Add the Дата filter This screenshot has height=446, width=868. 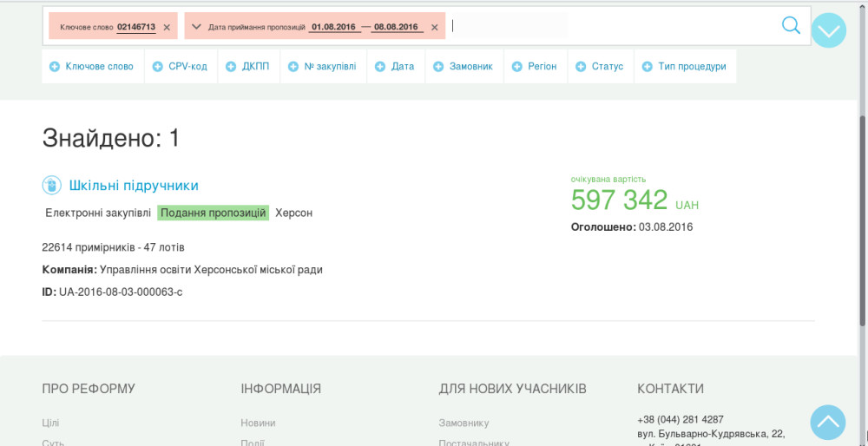pyautogui.click(x=395, y=67)
